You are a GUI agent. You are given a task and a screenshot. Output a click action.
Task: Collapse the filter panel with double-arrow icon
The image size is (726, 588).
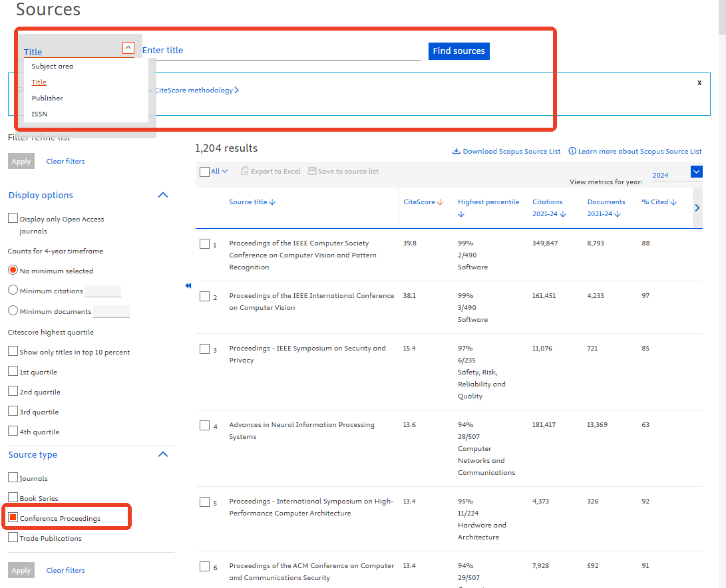point(188,285)
